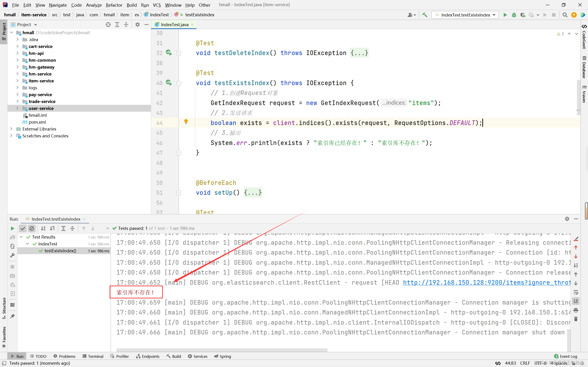Toggle soft-wrap in console output
Screen dimensions: 588x367
click(x=576, y=292)
